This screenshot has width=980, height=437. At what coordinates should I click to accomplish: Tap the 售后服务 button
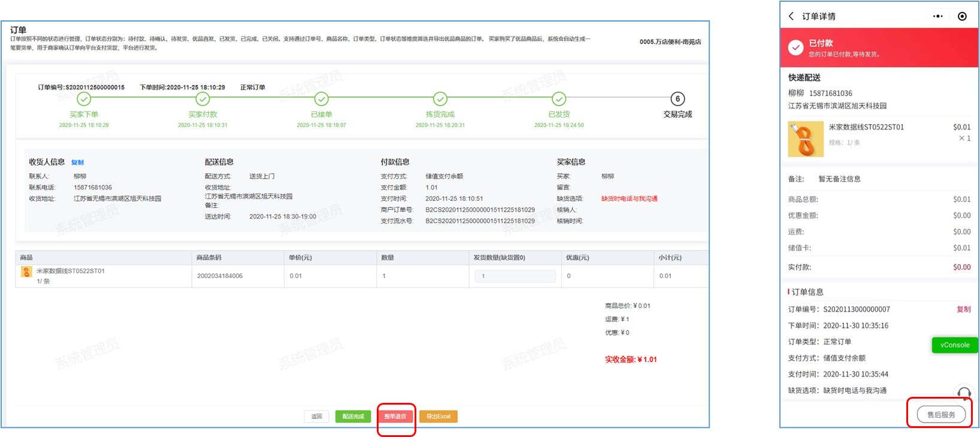point(941,414)
